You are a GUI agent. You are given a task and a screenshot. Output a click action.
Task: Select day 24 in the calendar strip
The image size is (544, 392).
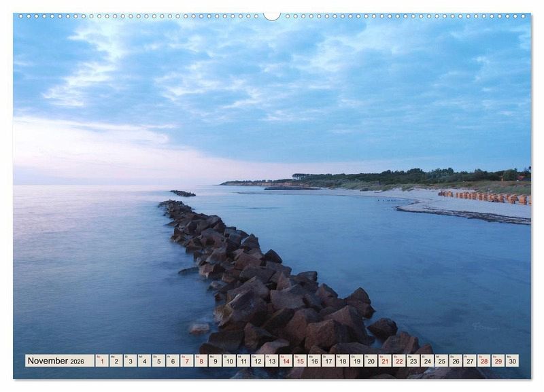[428, 361]
